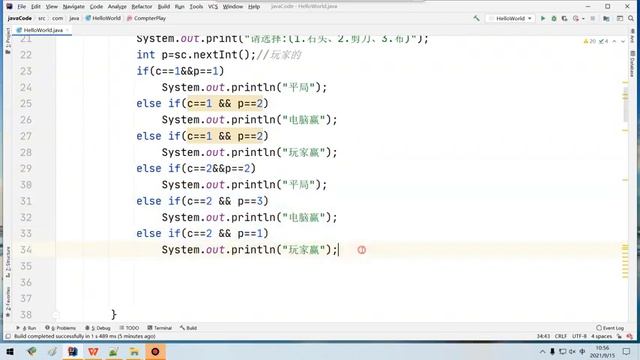Screen dimensions: 640x360
Task: Open the WPS Office taskbar icon
Action: (93, 351)
